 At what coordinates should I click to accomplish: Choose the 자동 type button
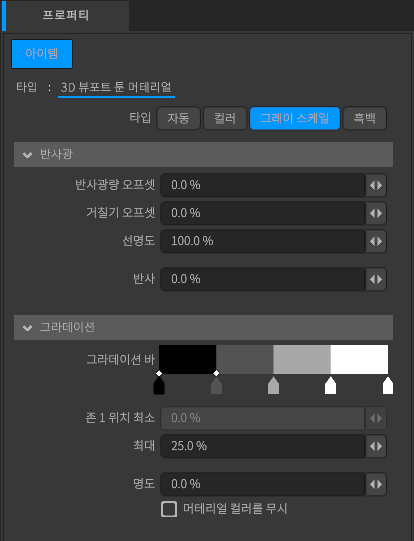point(178,118)
